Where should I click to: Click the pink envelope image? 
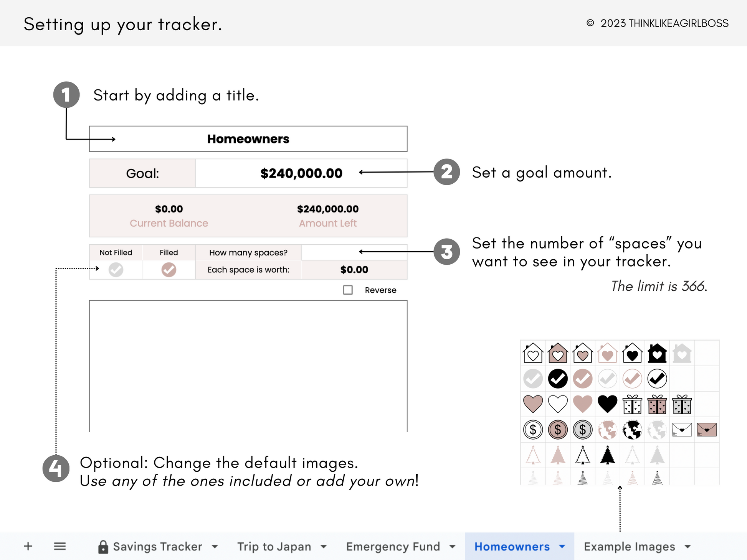(x=707, y=430)
